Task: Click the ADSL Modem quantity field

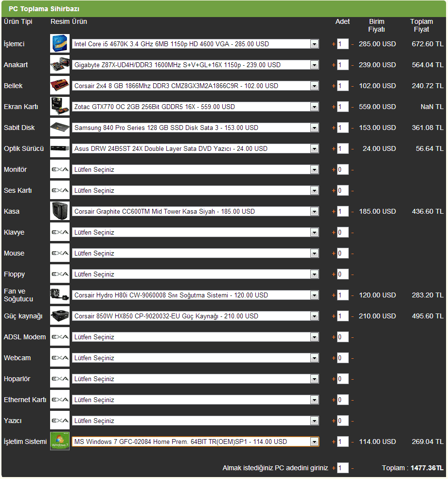Action: (343, 337)
